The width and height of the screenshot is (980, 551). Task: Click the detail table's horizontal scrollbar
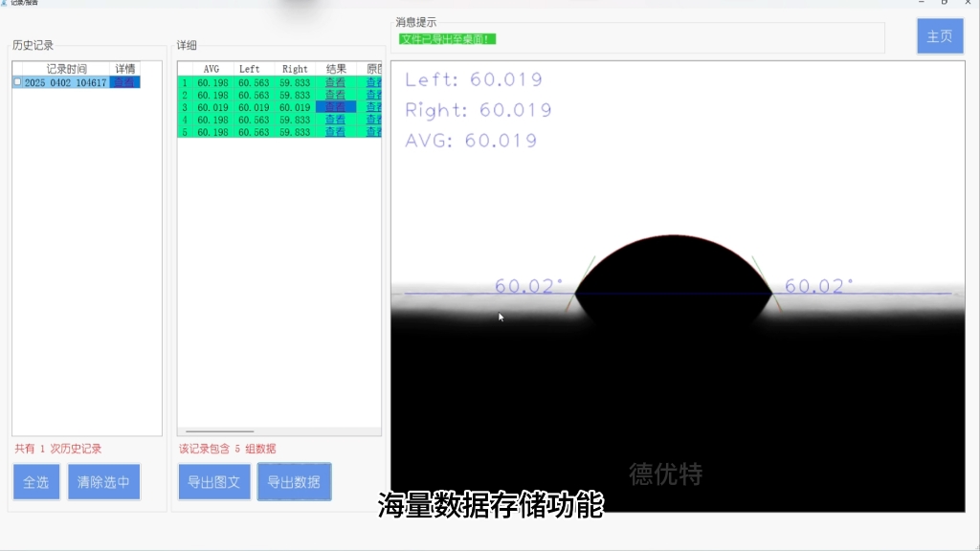pyautogui.click(x=220, y=431)
